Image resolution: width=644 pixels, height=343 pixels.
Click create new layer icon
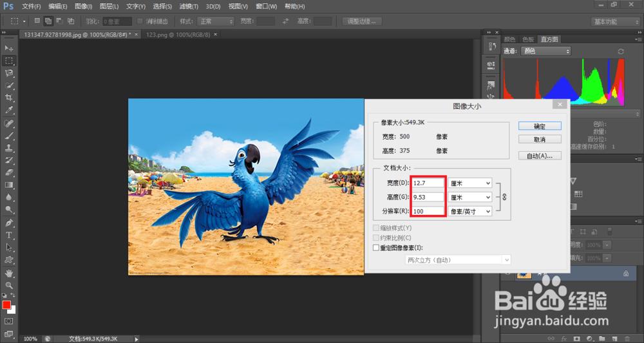pyautogui.click(x=614, y=338)
